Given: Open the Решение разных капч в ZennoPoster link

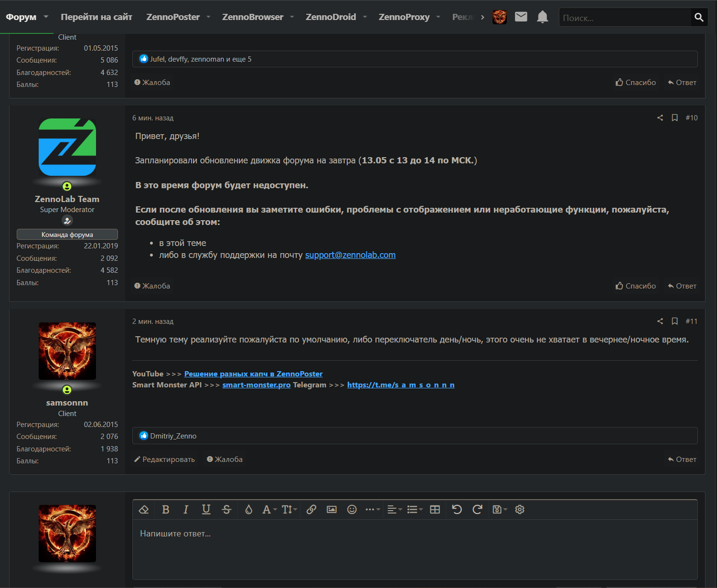Looking at the screenshot, I should 253,374.
